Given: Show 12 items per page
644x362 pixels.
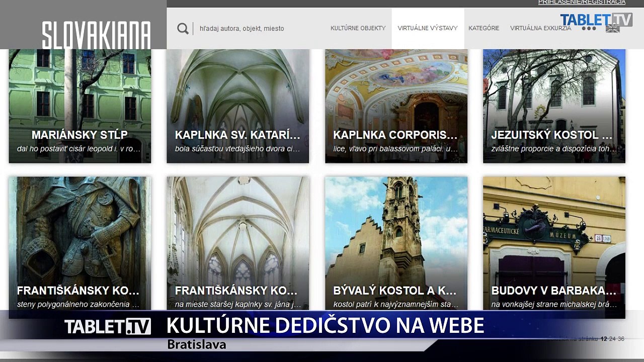Looking at the screenshot, I should click(x=604, y=339).
